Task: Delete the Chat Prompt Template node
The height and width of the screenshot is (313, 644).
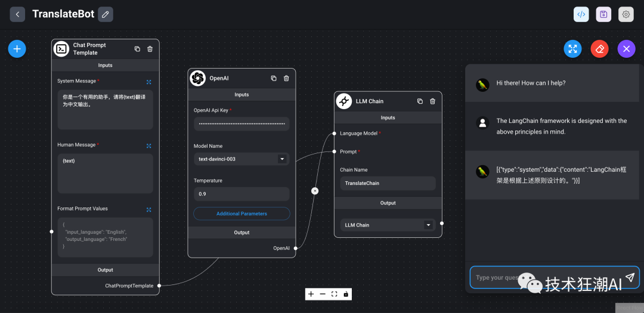Action: point(150,49)
